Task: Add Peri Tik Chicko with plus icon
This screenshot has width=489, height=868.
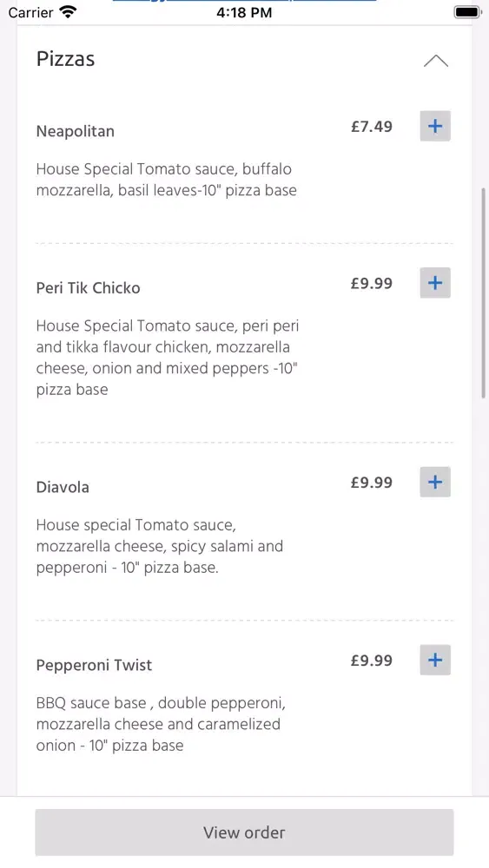Action: point(435,283)
